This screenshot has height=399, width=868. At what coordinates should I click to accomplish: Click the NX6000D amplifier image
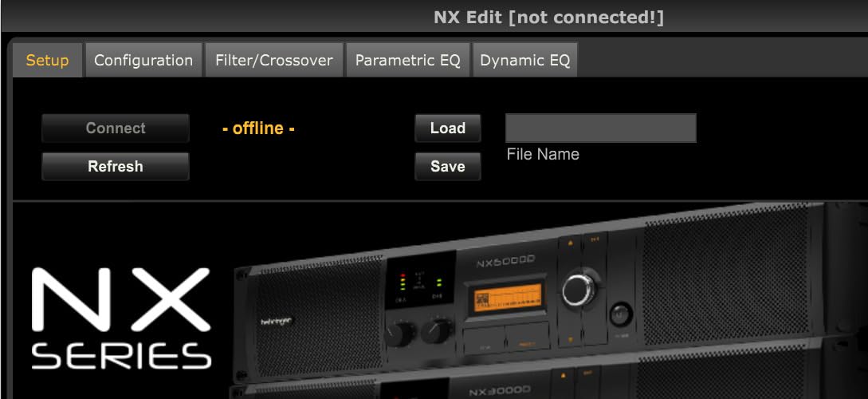tap(548, 294)
